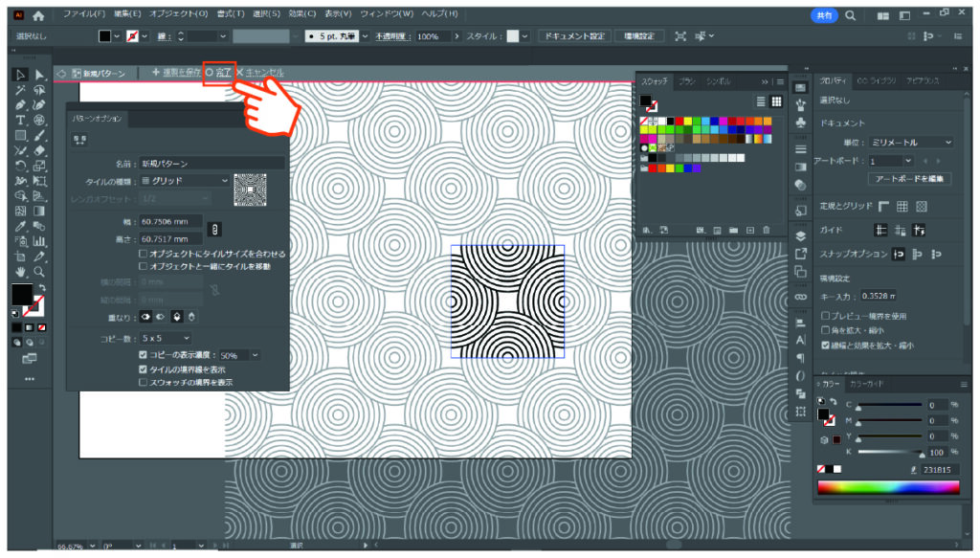
Task: Open the オブジェクト(O) menu
Action: tap(178, 13)
